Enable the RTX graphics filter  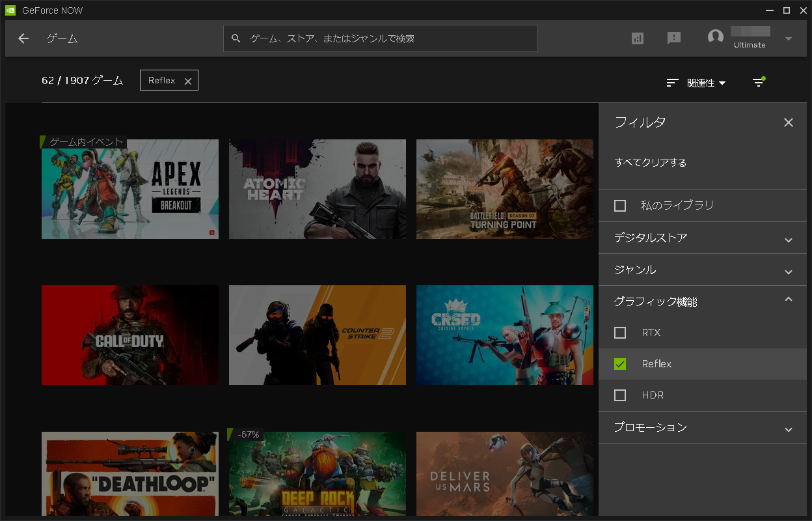[x=619, y=333]
